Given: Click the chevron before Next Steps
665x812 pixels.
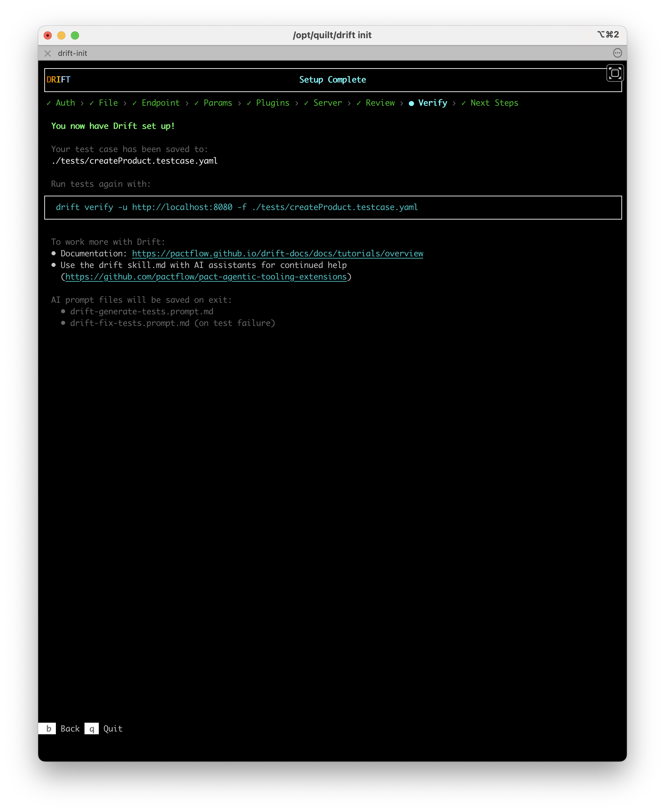Looking at the screenshot, I should [454, 103].
